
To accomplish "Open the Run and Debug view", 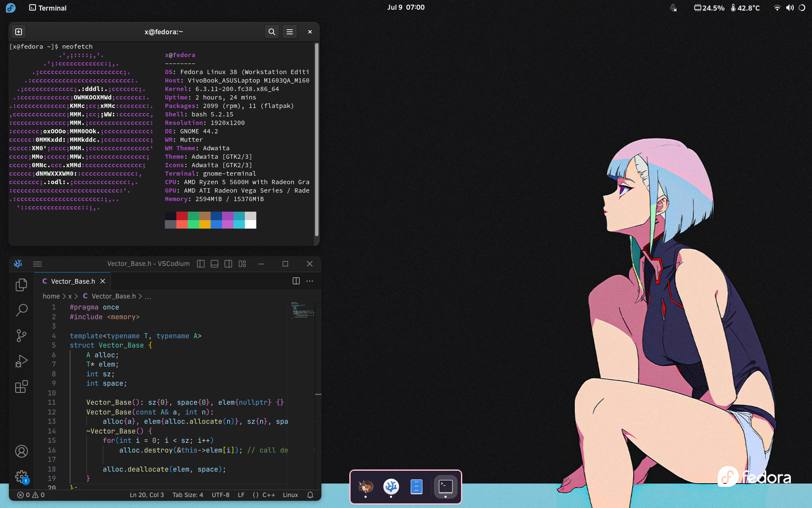I will coord(21,361).
